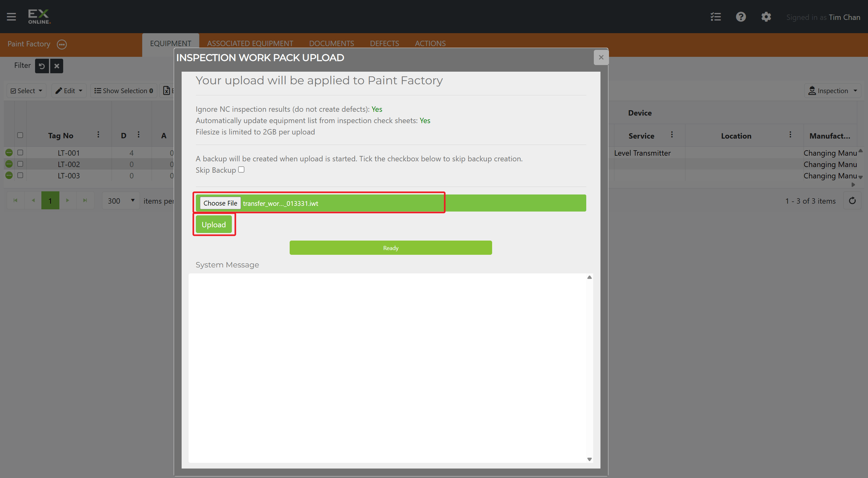
Task: Click the Paint Factory options ellipsis icon
Action: (x=62, y=44)
